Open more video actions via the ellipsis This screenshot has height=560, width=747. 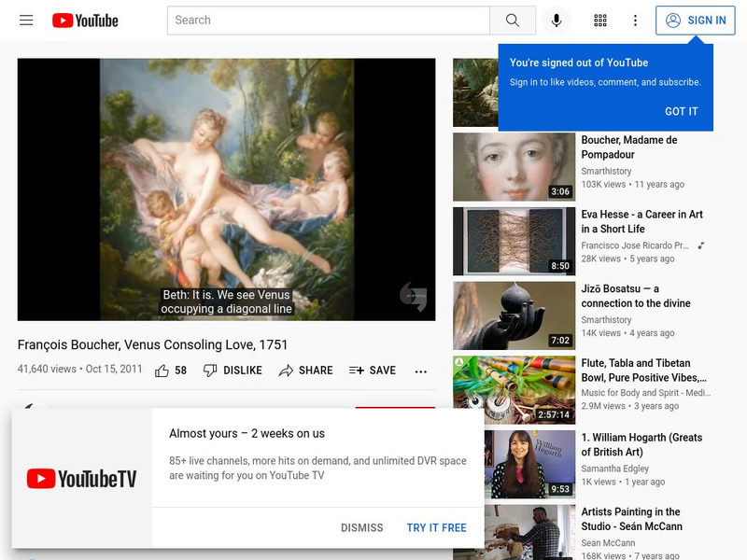tap(420, 371)
